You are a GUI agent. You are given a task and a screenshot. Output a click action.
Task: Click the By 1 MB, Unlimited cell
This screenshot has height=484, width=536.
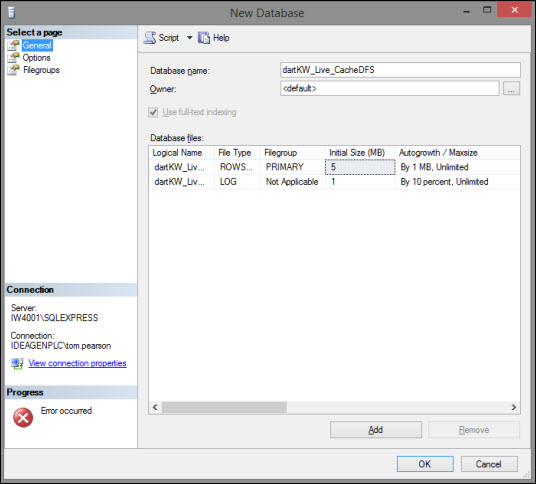(x=457, y=167)
